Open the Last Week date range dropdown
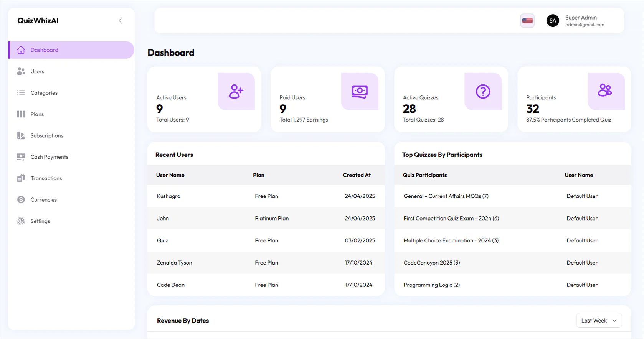This screenshot has width=644, height=339. pos(599,321)
